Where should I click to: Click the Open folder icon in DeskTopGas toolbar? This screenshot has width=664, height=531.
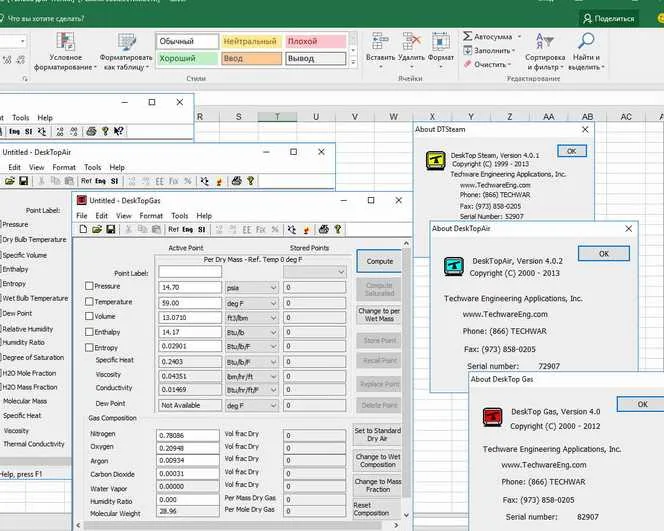(97, 230)
